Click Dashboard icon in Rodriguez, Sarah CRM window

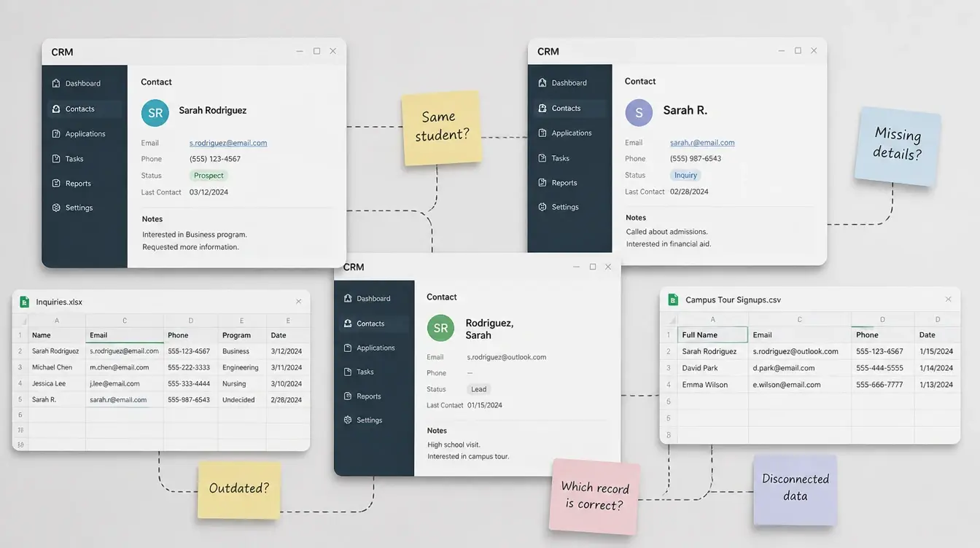[348, 299]
